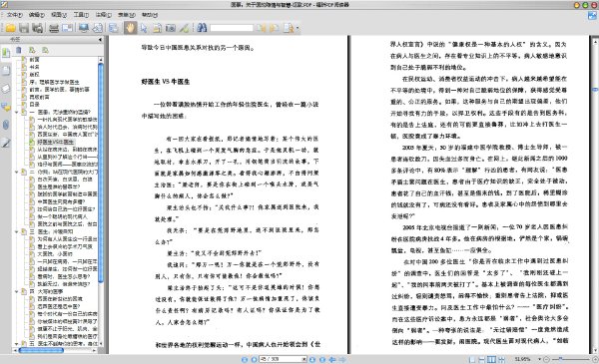The image size is (599, 364).
Task: Open the Bookmarks panel from sidebar
Action: coord(6,53)
